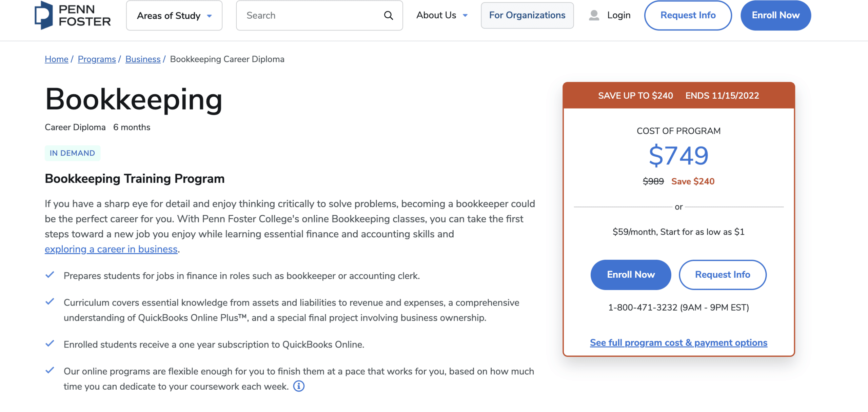The width and height of the screenshot is (868, 412).
Task: Click the $749 program price
Action: point(678,156)
